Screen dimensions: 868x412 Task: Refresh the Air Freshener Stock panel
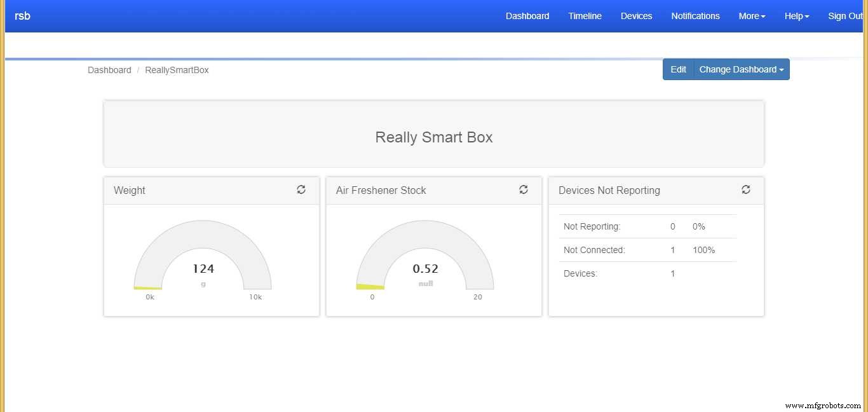click(523, 189)
